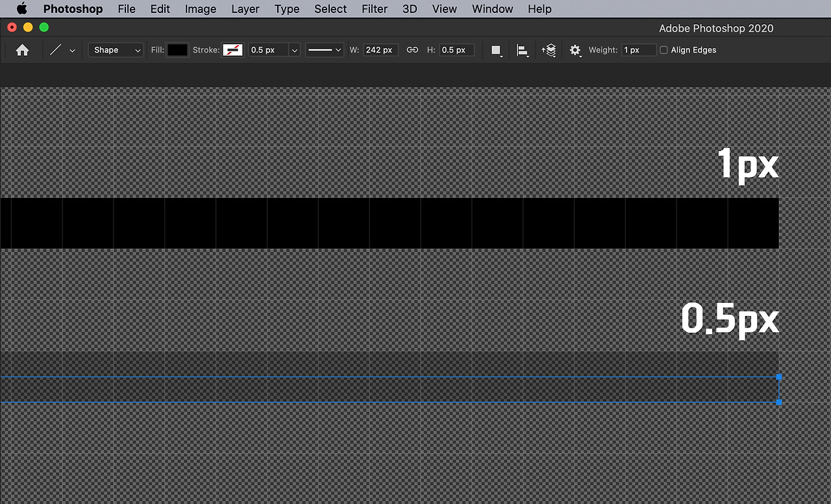Open the Image menu

click(x=201, y=9)
